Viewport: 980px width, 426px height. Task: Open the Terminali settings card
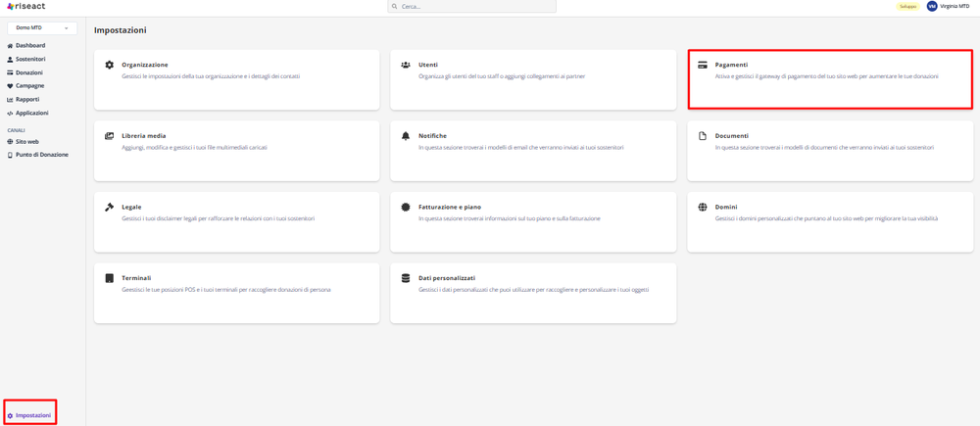236,292
